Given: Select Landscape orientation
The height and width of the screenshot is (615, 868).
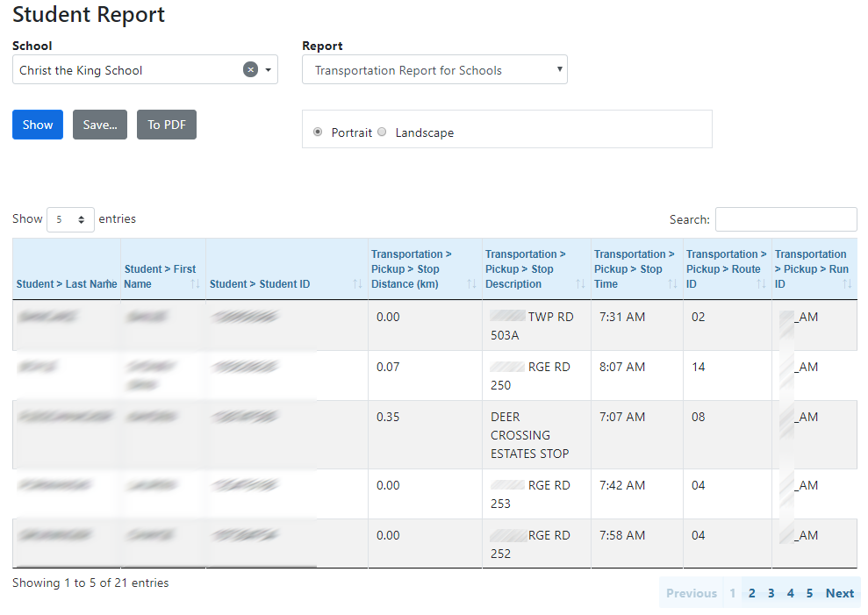Looking at the screenshot, I should (x=382, y=131).
